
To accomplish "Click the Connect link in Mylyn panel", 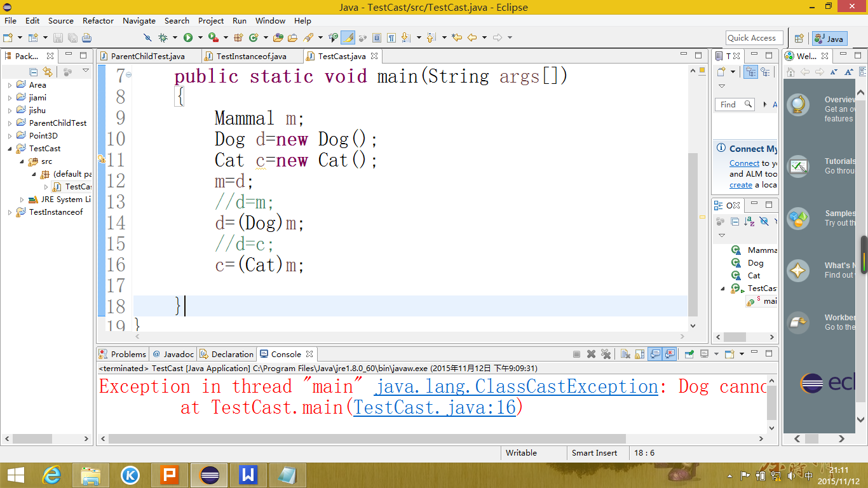I will [744, 163].
